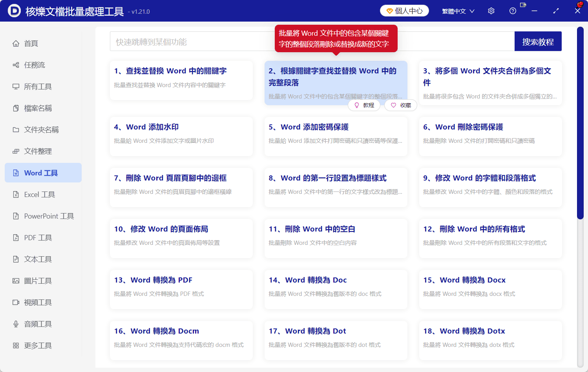
Task: Select the Word 轉換為 PDF tool
Action: 181,289
